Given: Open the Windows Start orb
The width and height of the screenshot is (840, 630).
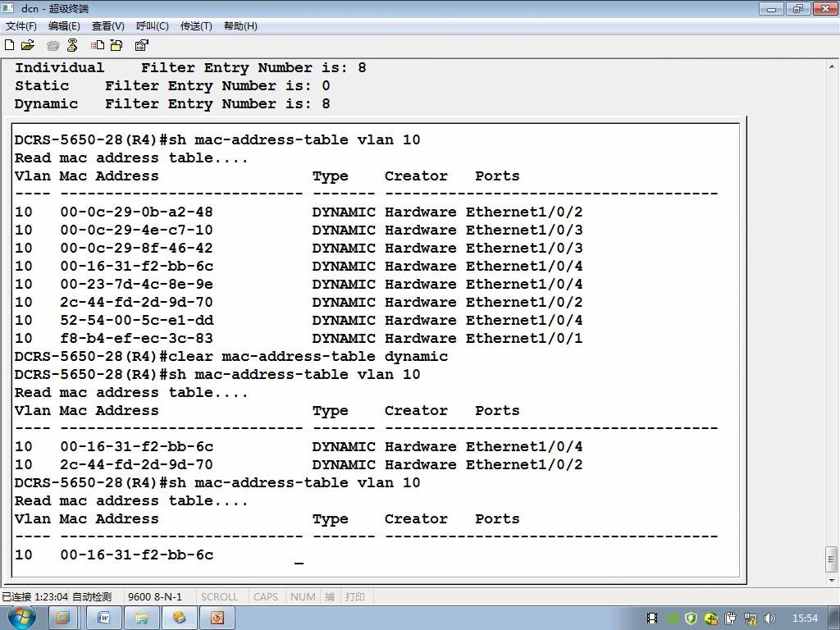Looking at the screenshot, I should (21, 618).
